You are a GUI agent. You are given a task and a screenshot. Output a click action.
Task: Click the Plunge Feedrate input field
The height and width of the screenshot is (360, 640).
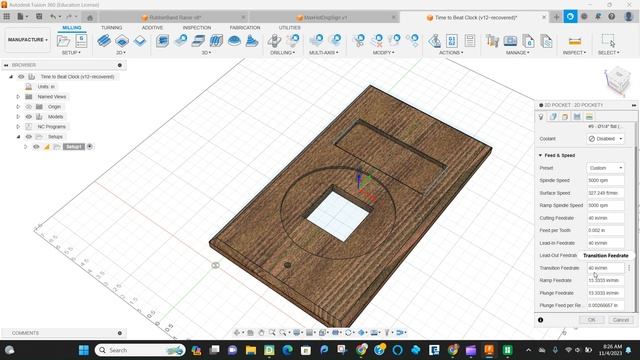pyautogui.click(x=605, y=293)
